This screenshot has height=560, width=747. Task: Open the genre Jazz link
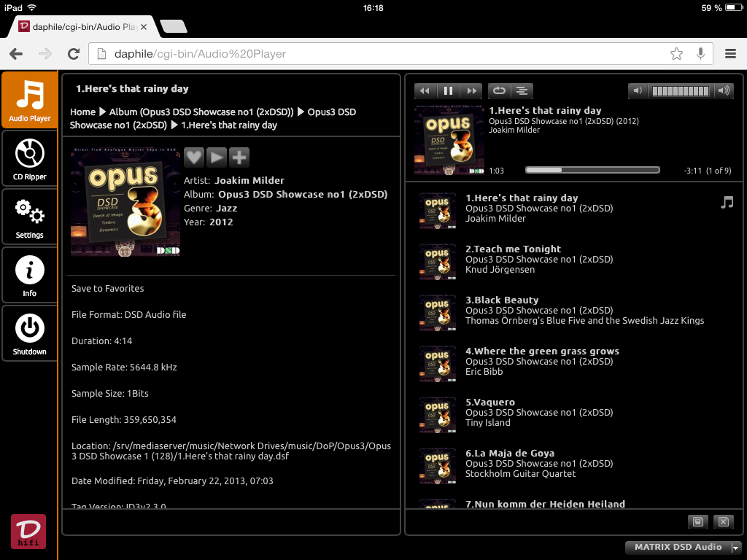(x=227, y=208)
